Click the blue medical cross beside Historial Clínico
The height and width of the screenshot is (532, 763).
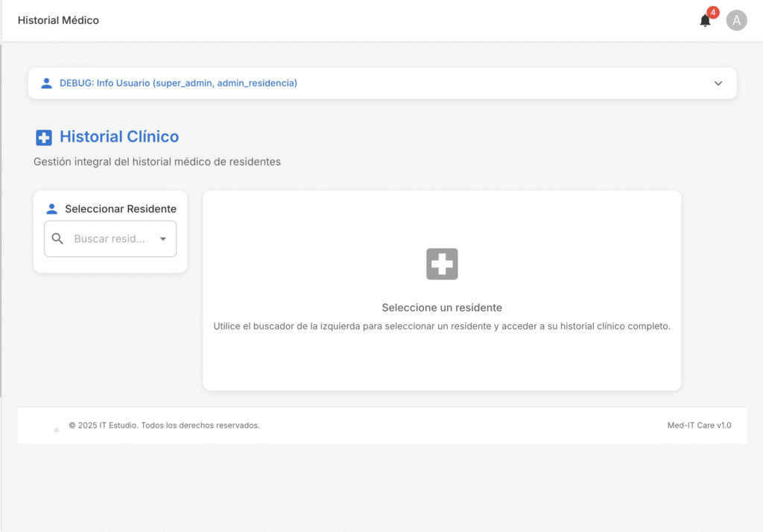[x=44, y=137]
